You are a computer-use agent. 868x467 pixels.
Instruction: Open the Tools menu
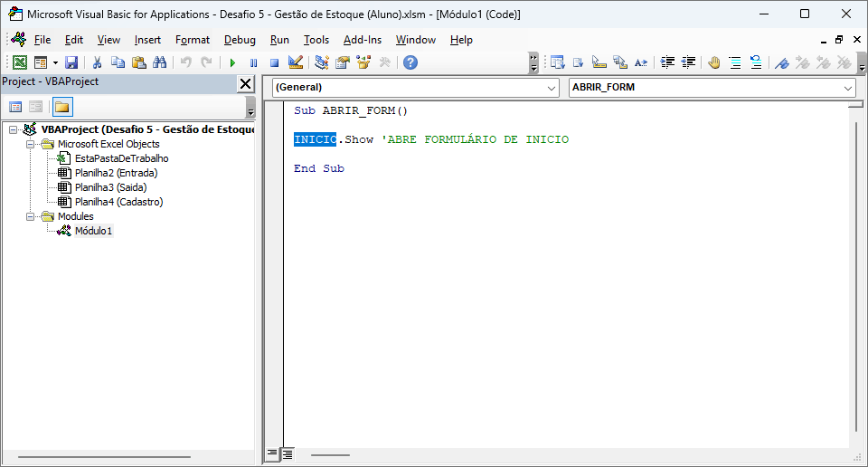(x=316, y=40)
